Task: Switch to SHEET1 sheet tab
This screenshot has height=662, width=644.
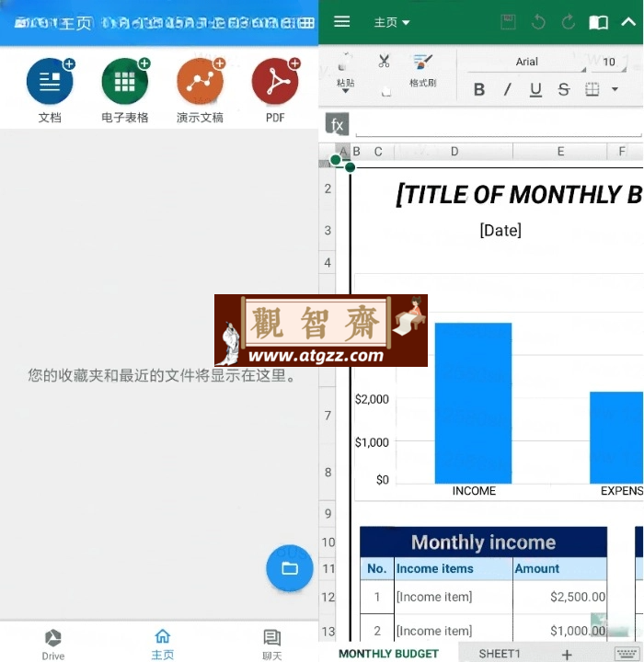Action: click(x=499, y=654)
